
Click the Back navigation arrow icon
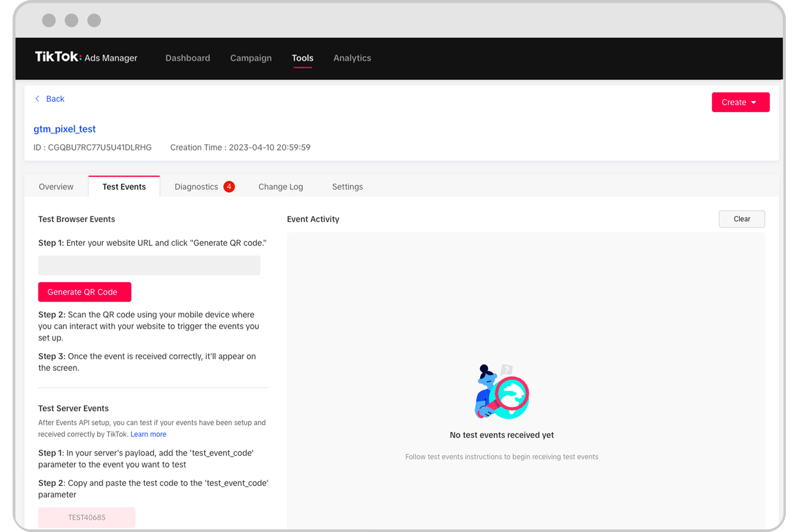click(x=38, y=99)
